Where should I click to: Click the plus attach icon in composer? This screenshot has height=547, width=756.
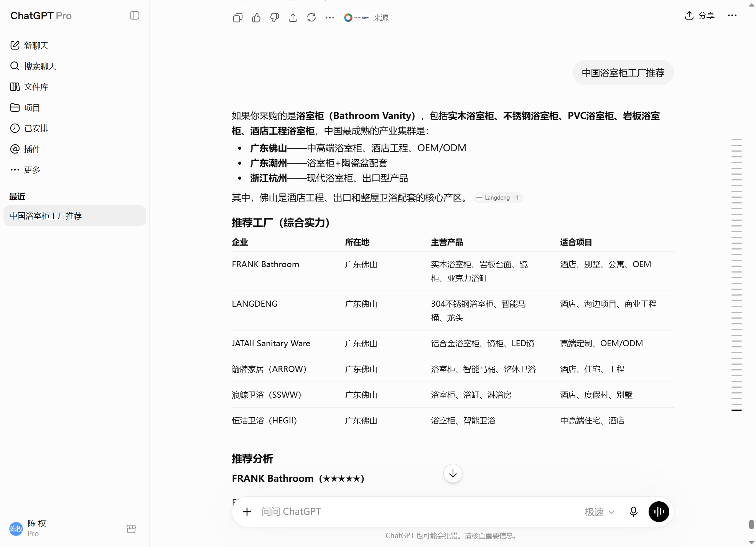point(247,512)
